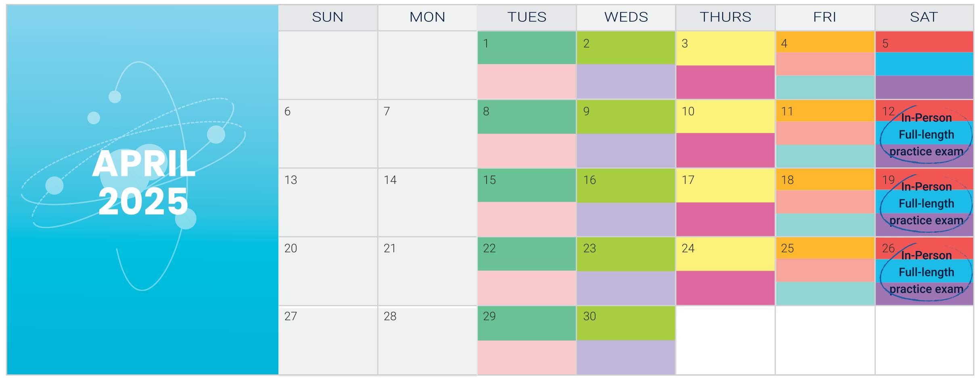Select the red block on April 5
Image resolution: width=980 pixels, height=380 pixels.
pyautogui.click(x=924, y=42)
